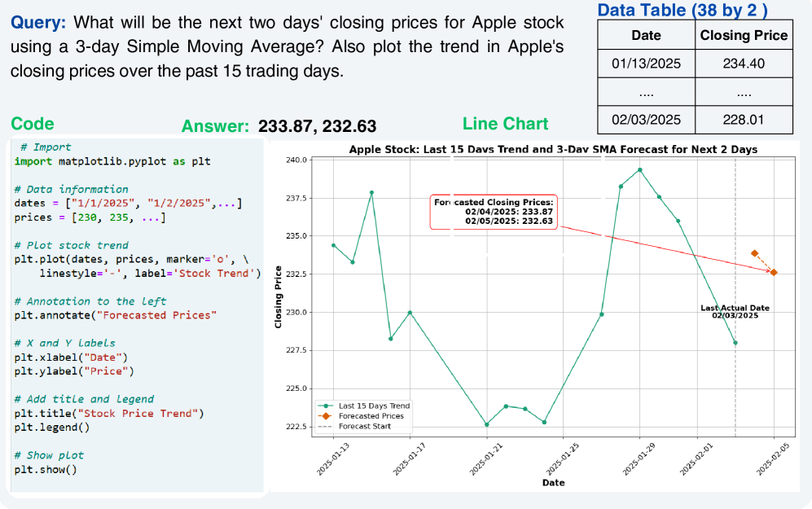Image resolution: width=812 pixels, height=509 pixels.
Task: Toggle the Forecast Start legend entry
Action: 364,426
